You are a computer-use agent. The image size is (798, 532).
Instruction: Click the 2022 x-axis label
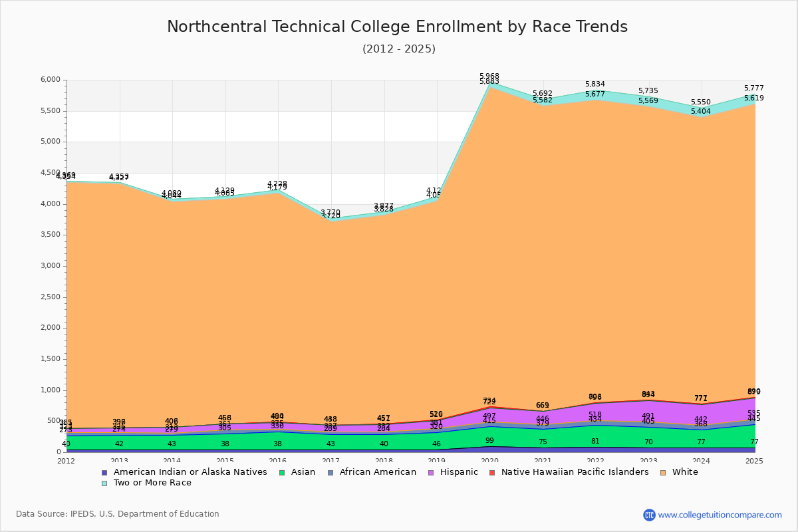point(595,461)
